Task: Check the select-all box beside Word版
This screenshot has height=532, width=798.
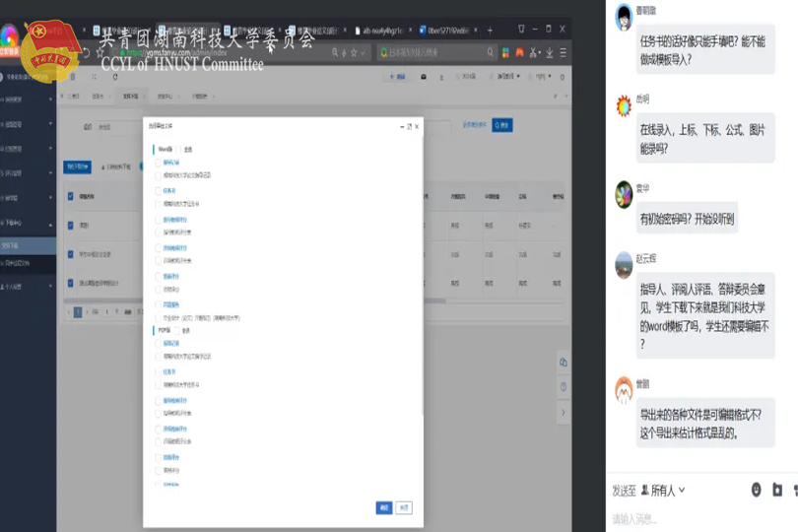Action: click(179, 149)
